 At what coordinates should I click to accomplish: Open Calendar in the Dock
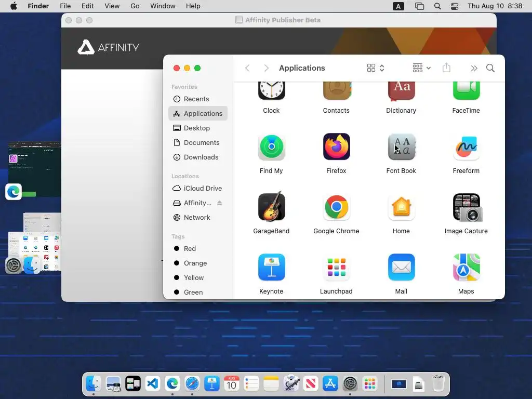pos(231,384)
